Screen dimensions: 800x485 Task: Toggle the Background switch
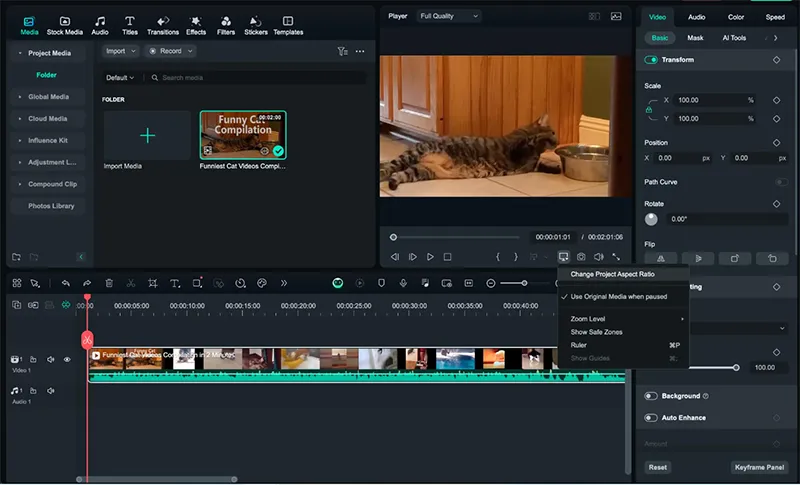[x=651, y=396]
